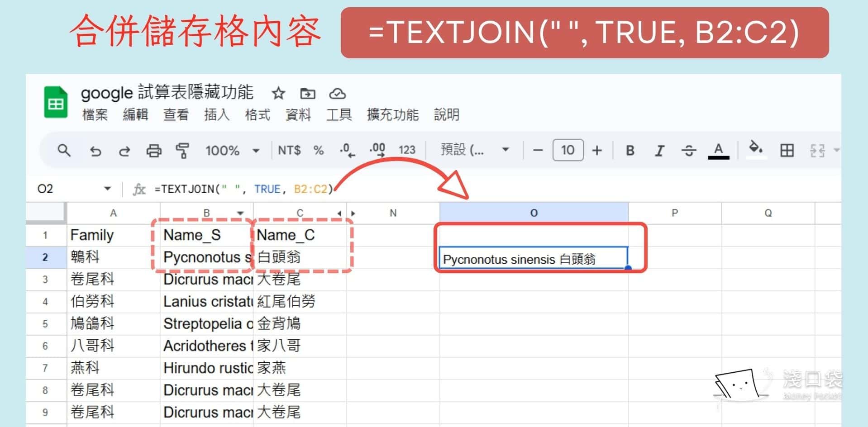This screenshot has width=868, height=427.
Task: Click the undo arrow icon
Action: coord(95,151)
